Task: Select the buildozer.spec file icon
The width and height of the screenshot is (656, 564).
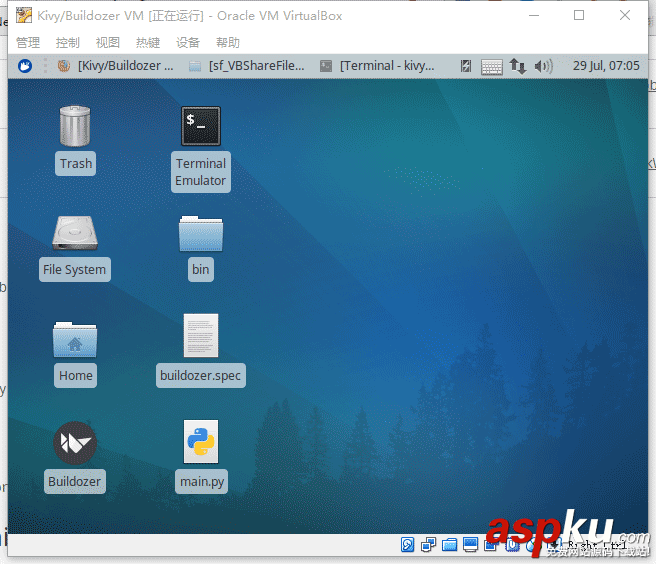Action: [201, 335]
